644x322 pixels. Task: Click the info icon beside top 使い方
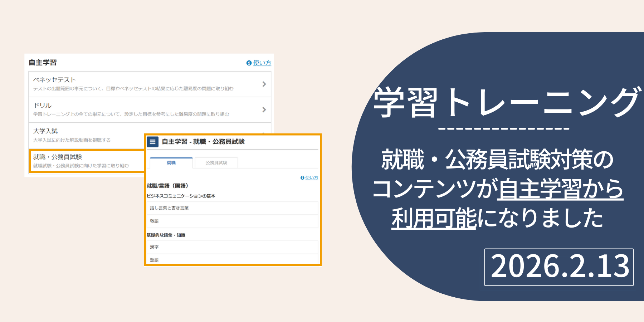249,63
